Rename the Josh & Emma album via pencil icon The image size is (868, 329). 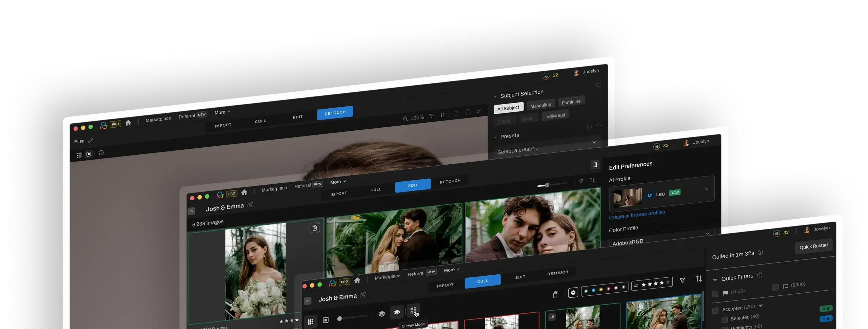point(363,295)
